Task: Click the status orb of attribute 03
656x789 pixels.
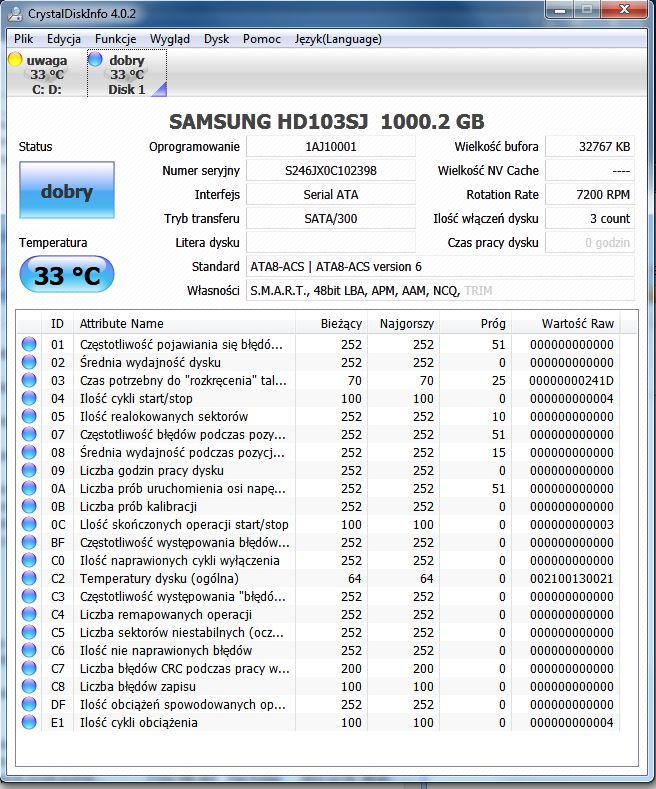Action: pyautogui.click(x=29, y=380)
